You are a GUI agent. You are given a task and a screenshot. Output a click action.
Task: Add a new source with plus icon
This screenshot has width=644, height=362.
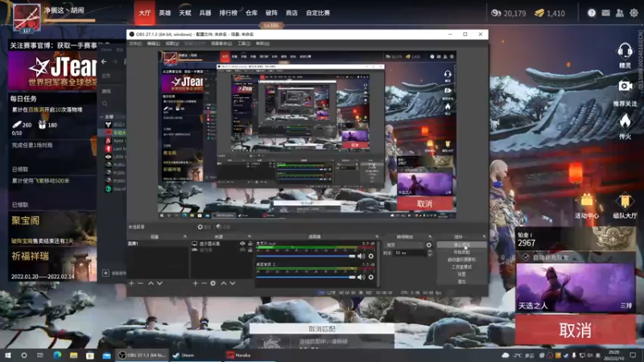click(x=196, y=283)
